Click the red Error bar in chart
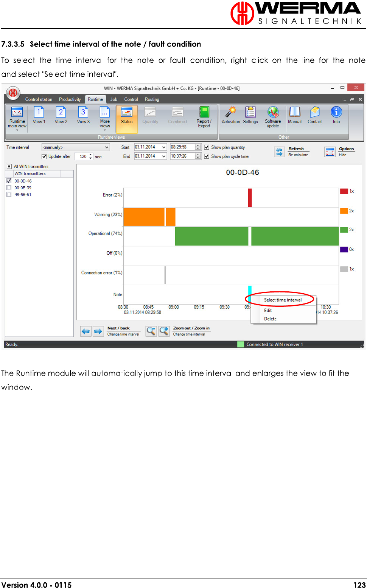 click(x=250, y=198)
